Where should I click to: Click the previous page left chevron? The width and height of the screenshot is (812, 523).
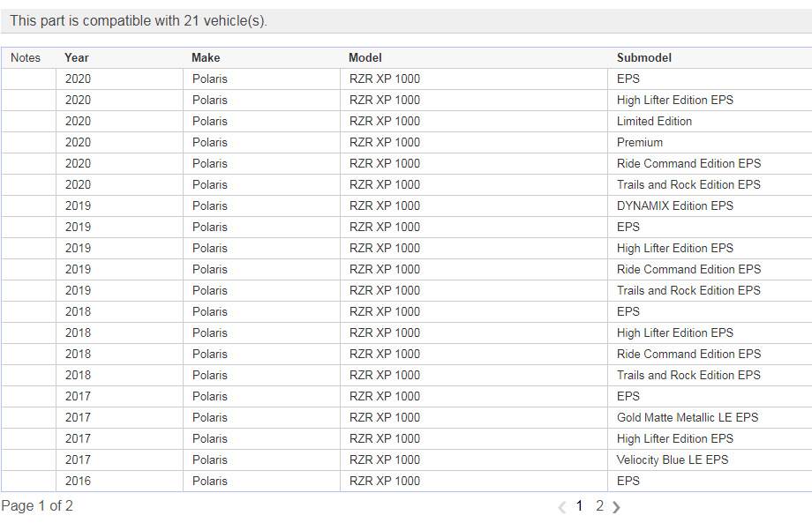(562, 507)
